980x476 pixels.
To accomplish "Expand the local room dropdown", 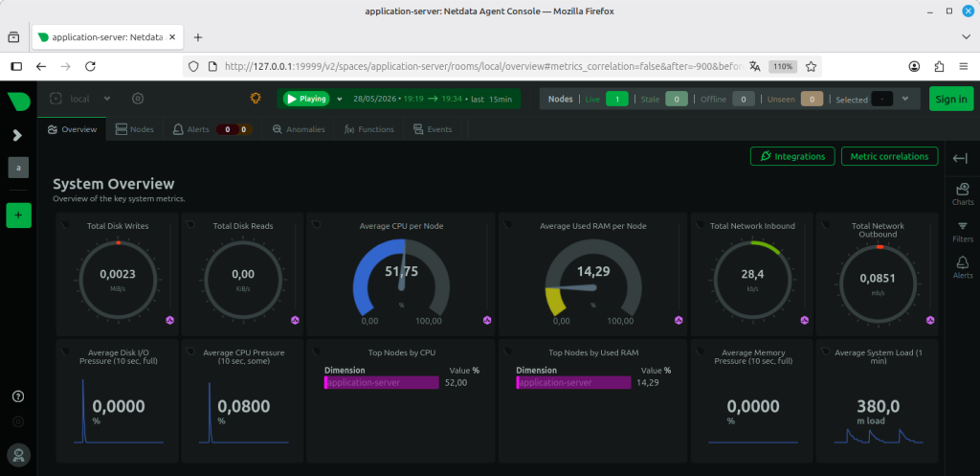I will [107, 99].
